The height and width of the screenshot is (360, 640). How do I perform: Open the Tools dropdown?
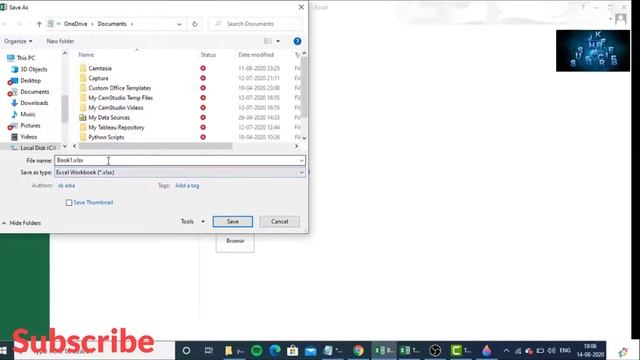pos(193,222)
